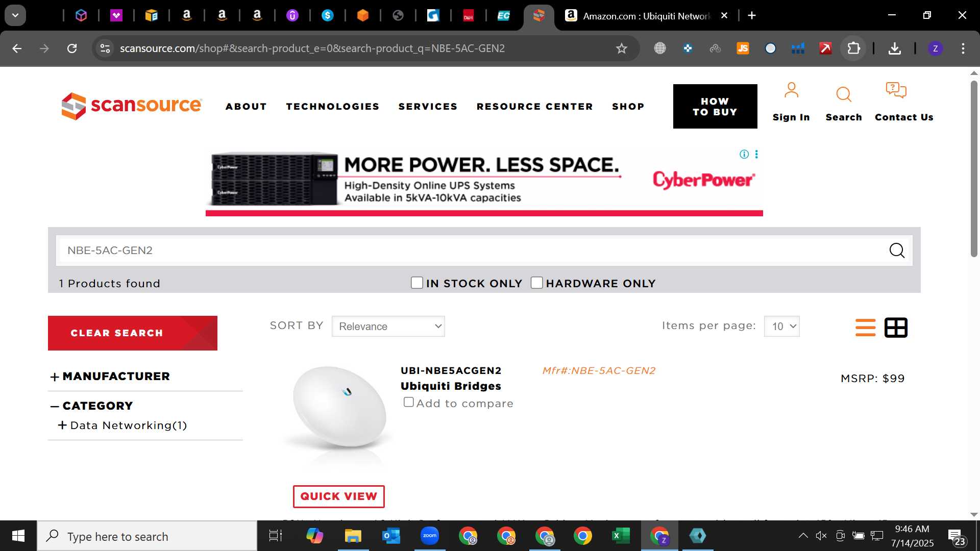Expand the MANUFACTURER filter section
Viewport: 980px width, 551px height.
110,377
